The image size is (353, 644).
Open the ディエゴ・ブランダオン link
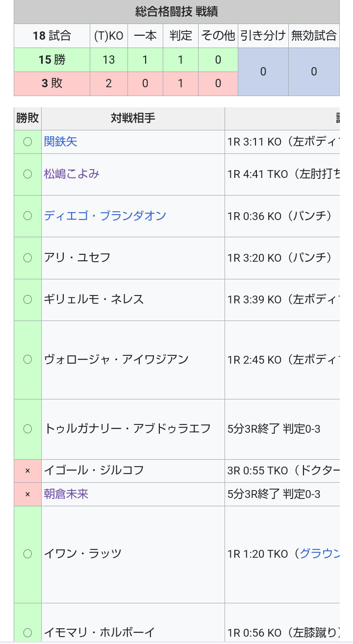[x=105, y=216]
